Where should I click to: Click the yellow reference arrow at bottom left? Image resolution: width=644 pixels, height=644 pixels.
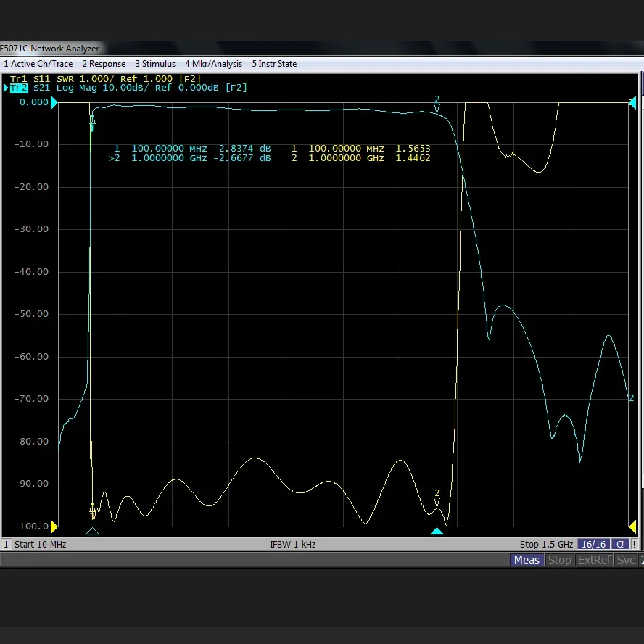point(54,526)
